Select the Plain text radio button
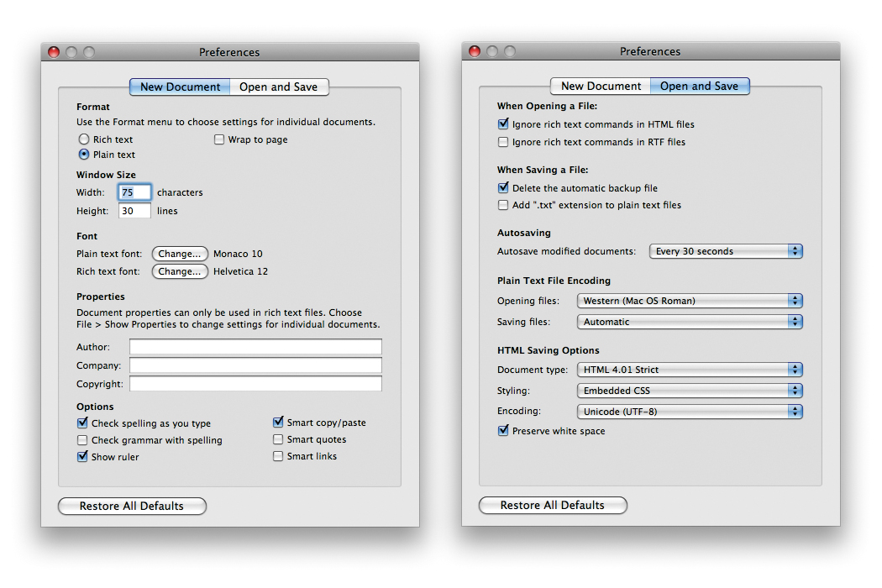The width and height of the screenshot is (882, 588). point(84,155)
